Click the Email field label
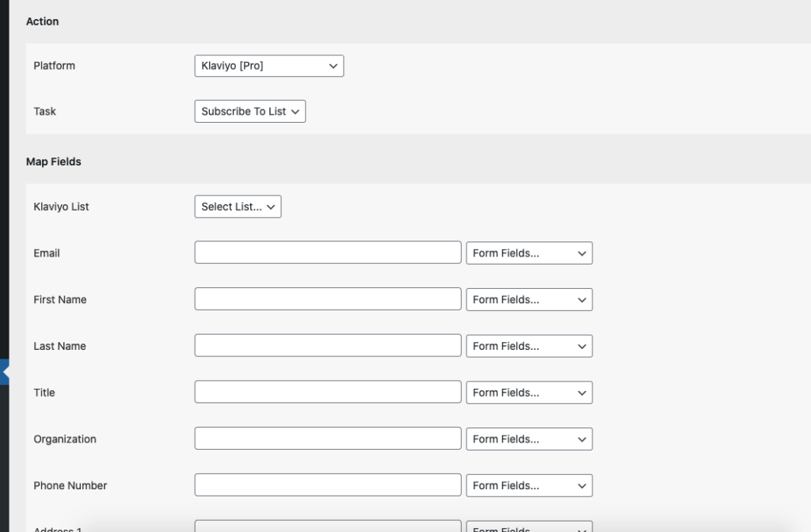The width and height of the screenshot is (811, 532). (x=47, y=253)
